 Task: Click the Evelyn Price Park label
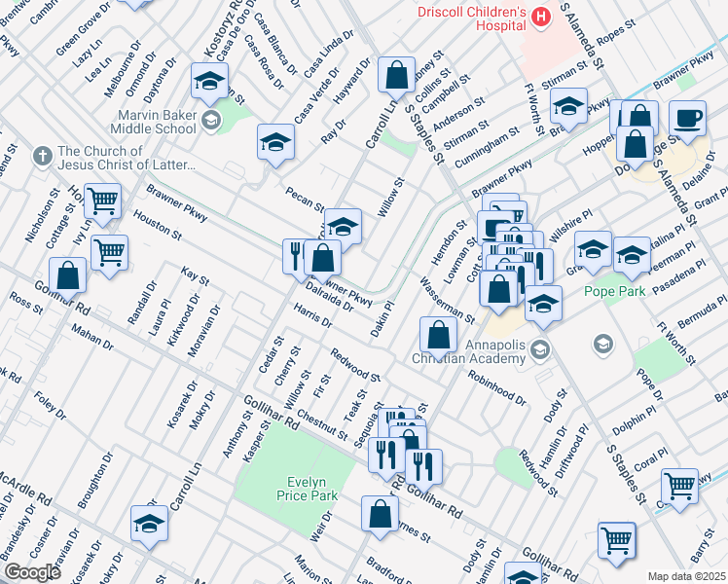307,489
